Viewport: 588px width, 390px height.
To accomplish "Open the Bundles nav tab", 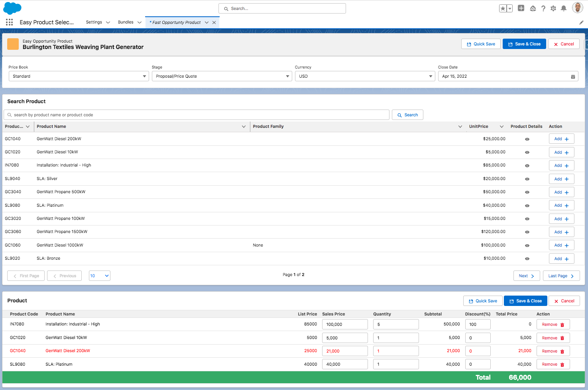I will tap(126, 22).
